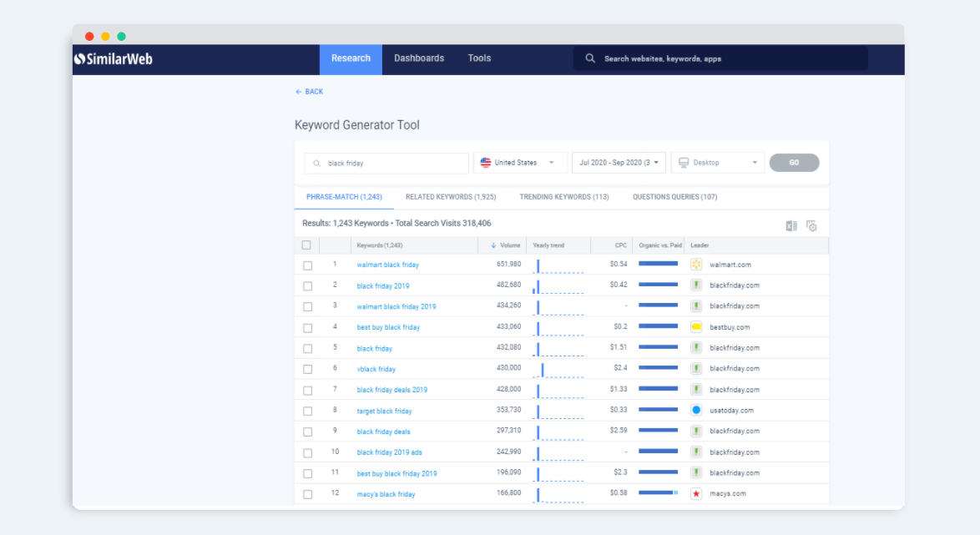Open the table column settings icon
Screen dimensions: 980x535
[x=811, y=226]
